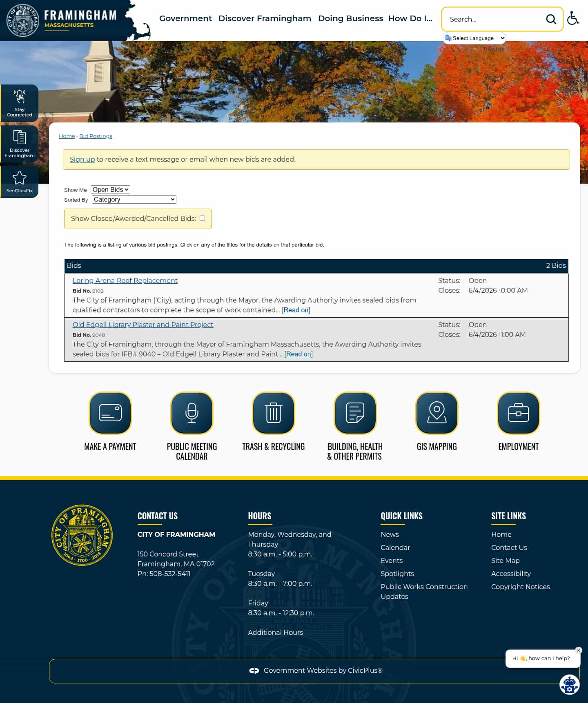Click the Framingham Massachusetts header logo

(x=62, y=20)
